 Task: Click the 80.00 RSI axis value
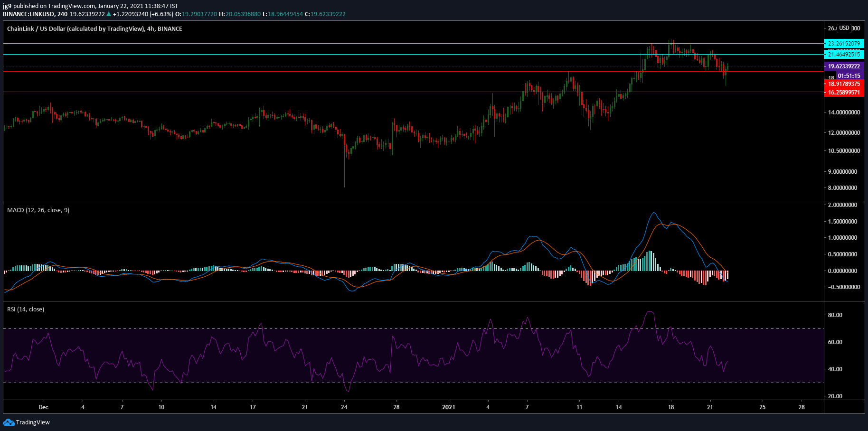(x=835, y=315)
